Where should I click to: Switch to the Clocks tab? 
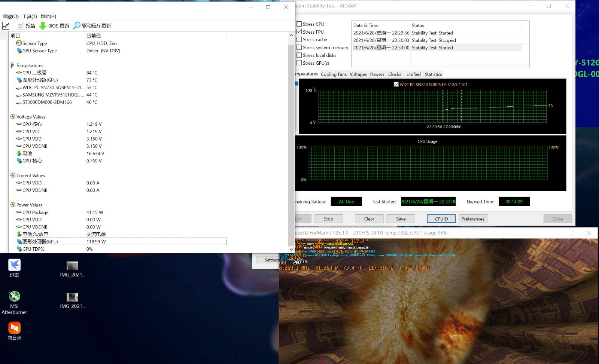tap(395, 74)
